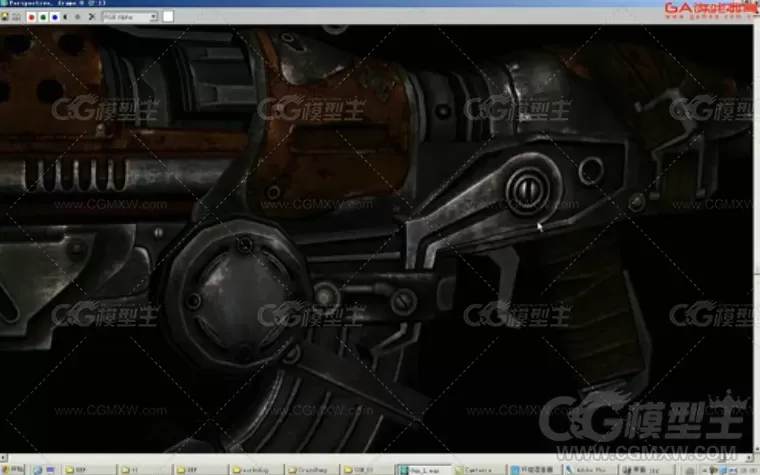
Task: Toggle the blue channel button
Action: click(x=55, y=17)
